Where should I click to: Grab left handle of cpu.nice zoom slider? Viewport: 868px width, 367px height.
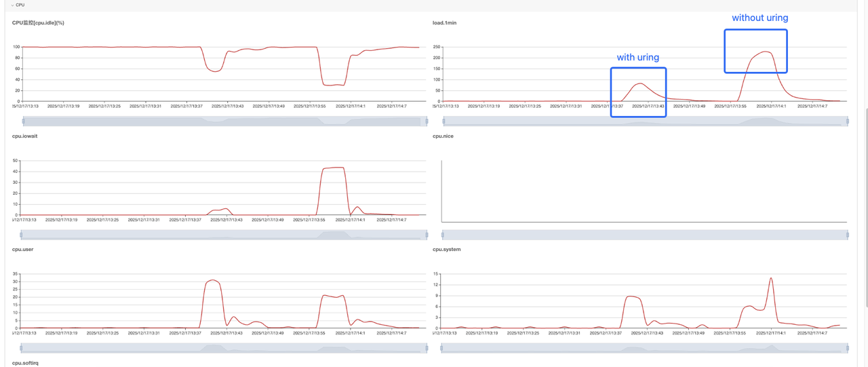[443, 234]
